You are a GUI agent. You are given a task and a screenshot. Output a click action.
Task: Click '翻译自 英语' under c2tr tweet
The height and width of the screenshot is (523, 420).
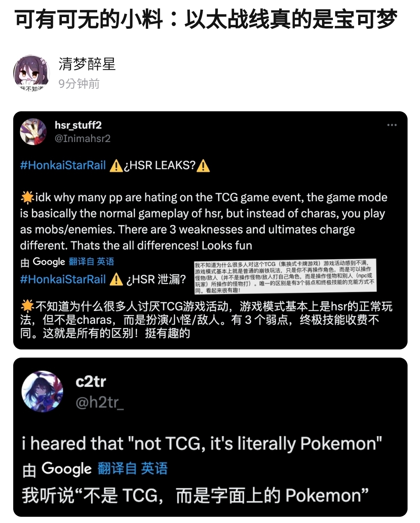coord(132,469)
